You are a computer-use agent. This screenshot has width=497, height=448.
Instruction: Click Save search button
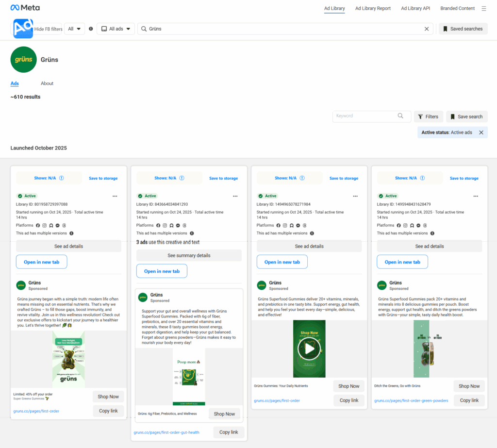coord(466,116)
